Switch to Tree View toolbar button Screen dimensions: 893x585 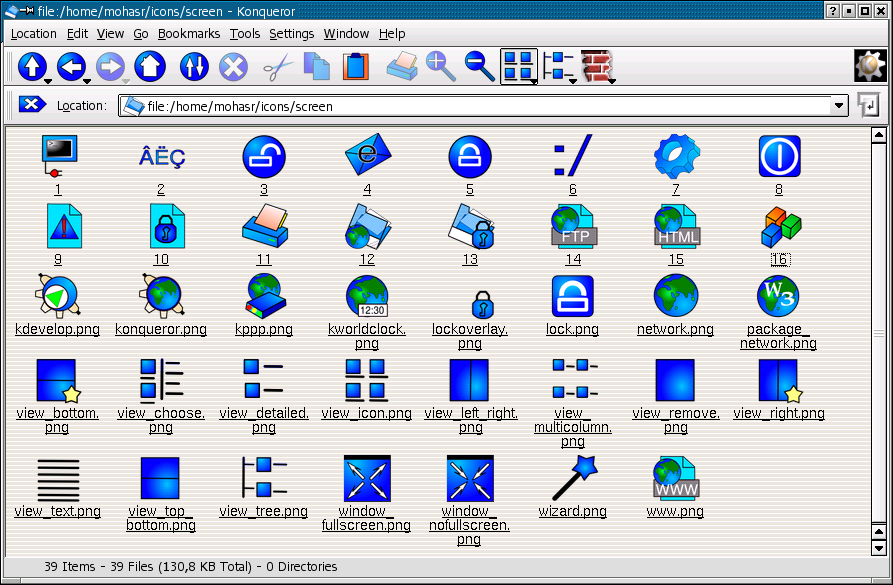click(558, 66)
